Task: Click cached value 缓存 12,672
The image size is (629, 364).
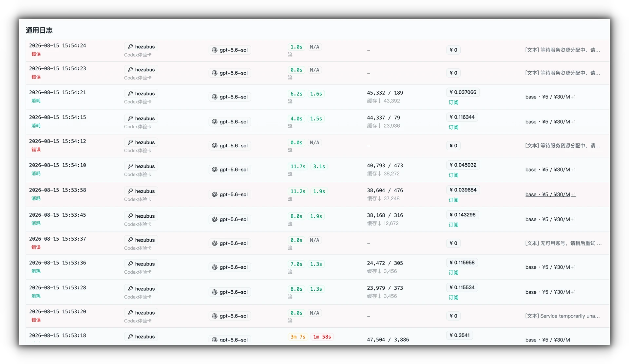Action: pyautogui.click(x=383, y=223)
